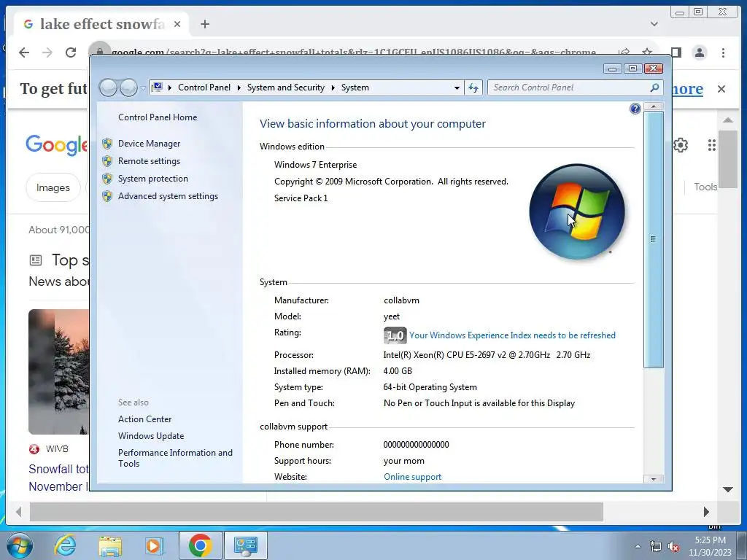Open the Control Panel help icon
The height and width of the screenshot is (560, 747).
(x=635, y=109)
